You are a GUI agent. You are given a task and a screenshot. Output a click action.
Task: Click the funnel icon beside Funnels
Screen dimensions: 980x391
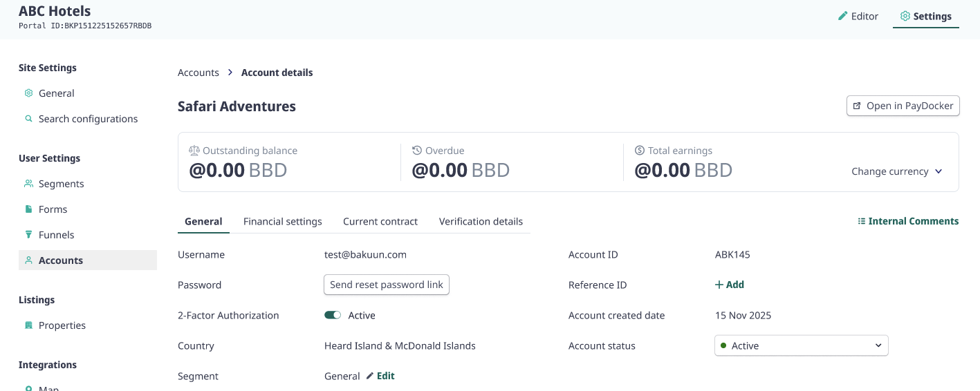(x=28, y=235)
